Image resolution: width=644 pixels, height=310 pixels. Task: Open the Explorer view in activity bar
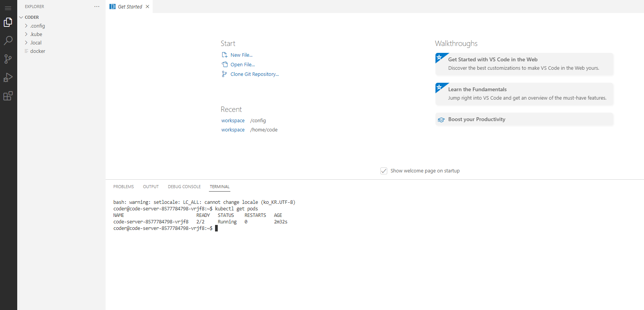point(8,22)
